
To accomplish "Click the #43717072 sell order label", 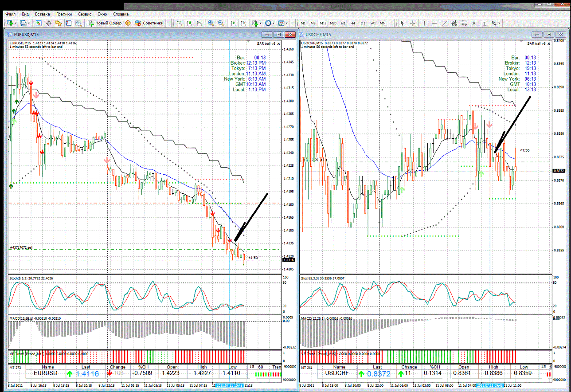I will click(21, 247).
